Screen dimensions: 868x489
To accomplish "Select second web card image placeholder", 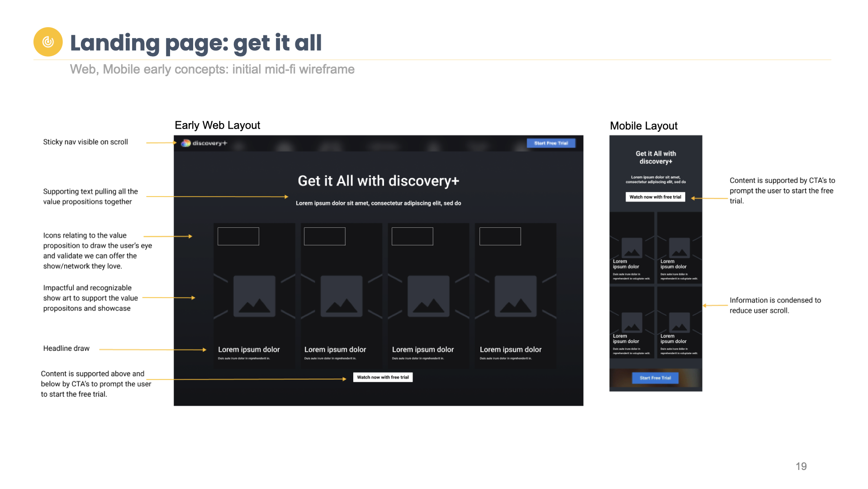I will [342, 296].
